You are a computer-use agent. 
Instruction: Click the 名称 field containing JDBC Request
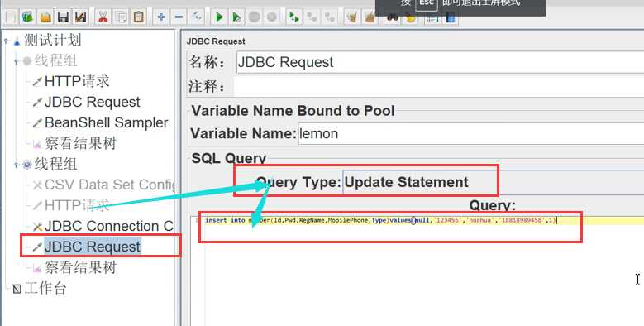pos(440,63)
